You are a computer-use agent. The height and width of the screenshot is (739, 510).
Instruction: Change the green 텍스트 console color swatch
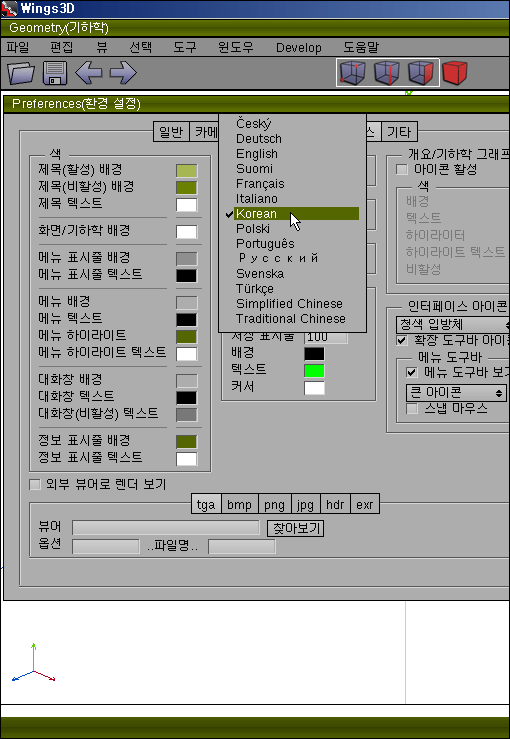pos(314,370)
